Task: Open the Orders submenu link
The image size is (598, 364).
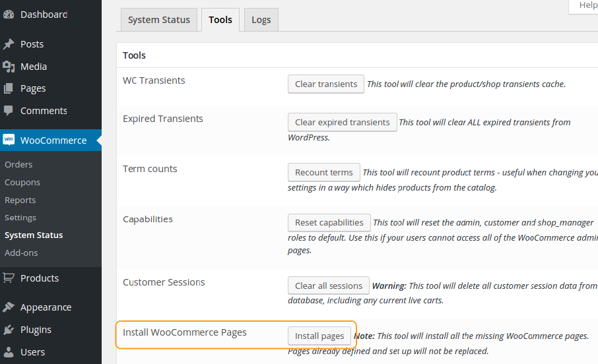Action: (x=18, y=164)
